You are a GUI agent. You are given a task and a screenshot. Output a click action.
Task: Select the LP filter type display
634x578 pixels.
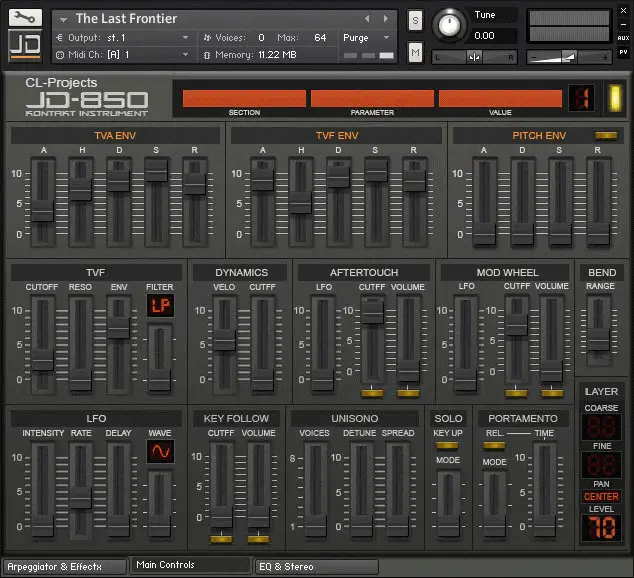click(x=161, y=306)
